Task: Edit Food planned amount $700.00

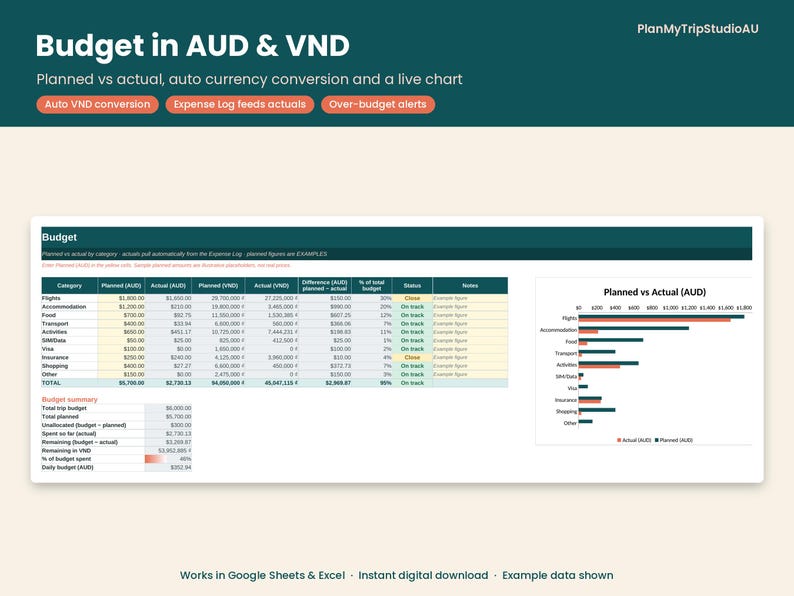Action: coord(121,315)
